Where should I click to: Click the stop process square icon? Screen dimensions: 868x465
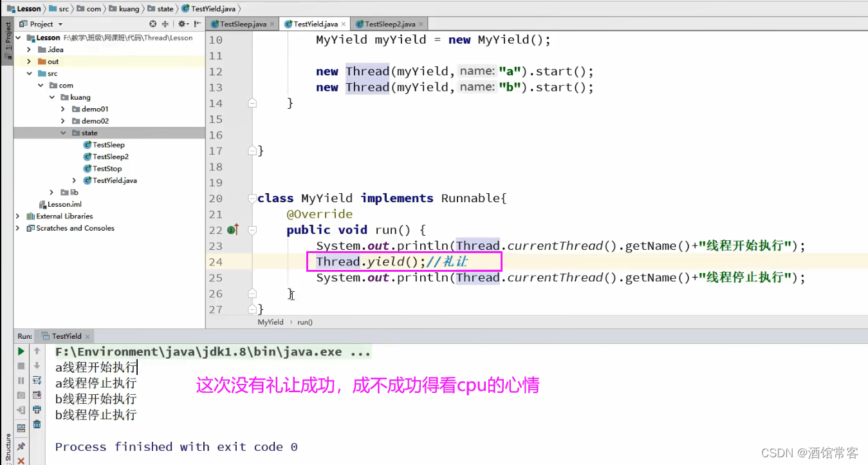[x=21, y=366]
